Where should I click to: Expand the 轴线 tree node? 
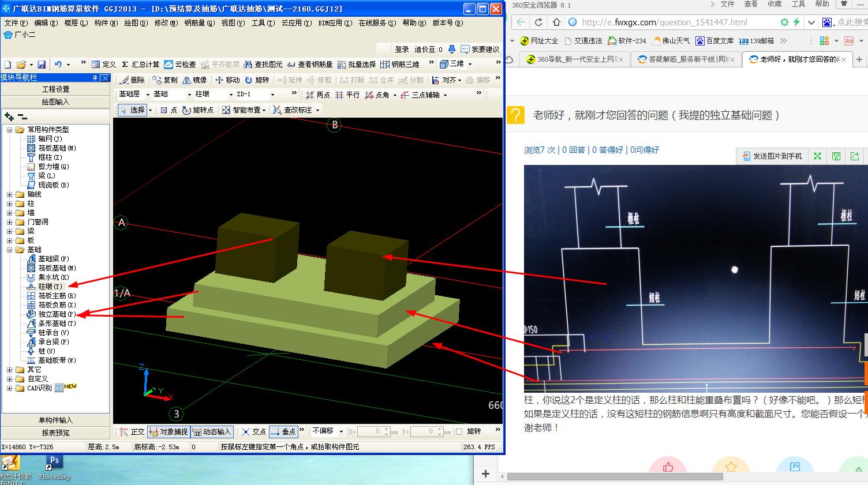click(9, 194)
